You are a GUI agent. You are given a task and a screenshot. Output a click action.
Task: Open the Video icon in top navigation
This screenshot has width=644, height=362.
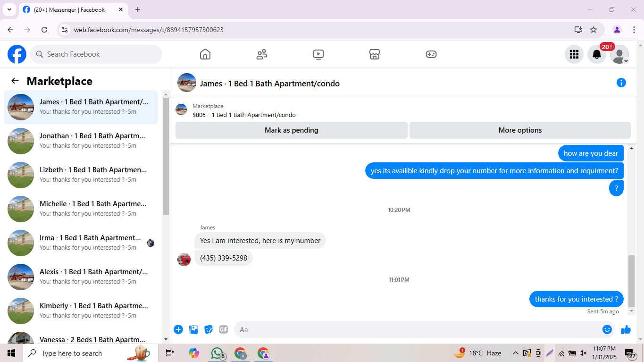pos(318,54)
